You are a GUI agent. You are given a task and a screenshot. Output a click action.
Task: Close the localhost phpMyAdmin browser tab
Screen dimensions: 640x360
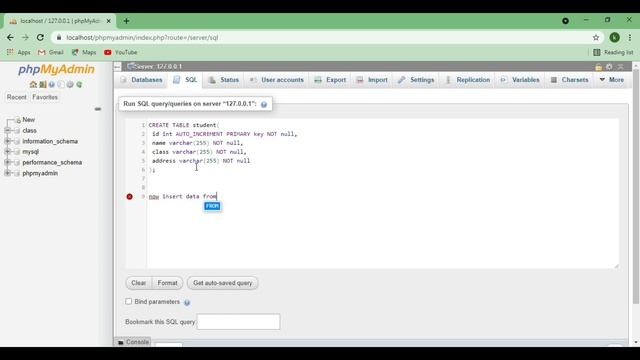[109, 21]
